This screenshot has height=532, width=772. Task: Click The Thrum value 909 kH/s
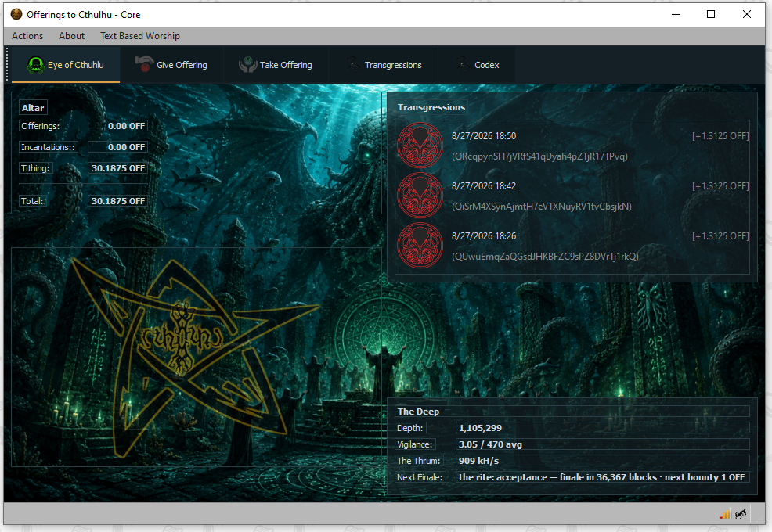click(603, 461)
